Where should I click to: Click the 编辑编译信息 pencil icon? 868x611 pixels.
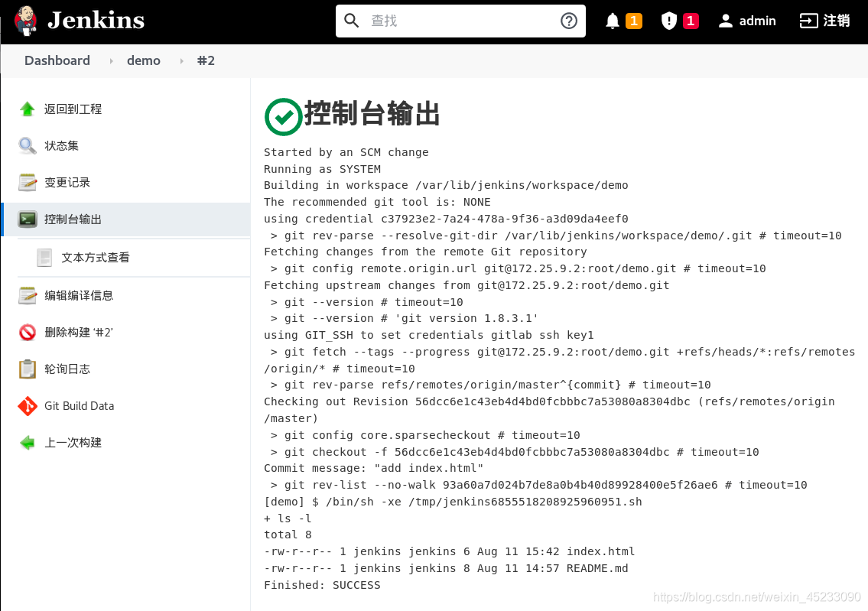pyautogui.click(x=26, y=295)
